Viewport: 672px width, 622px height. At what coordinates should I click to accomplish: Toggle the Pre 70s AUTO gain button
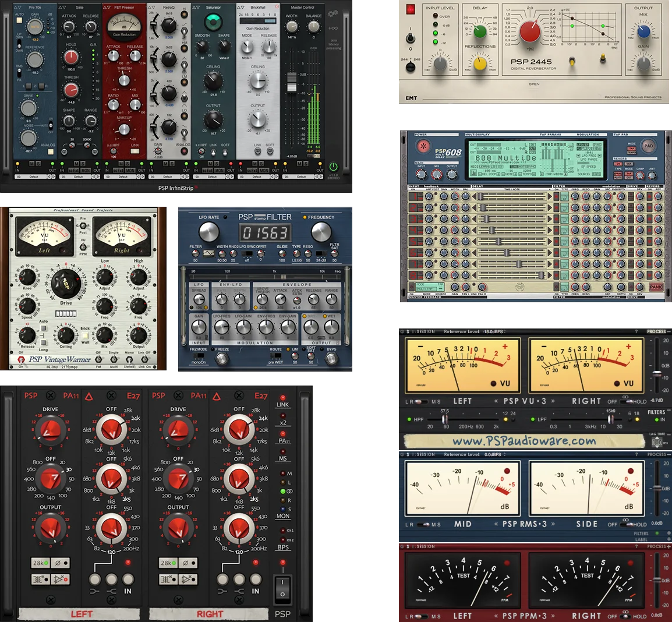(x=19, y=20)
